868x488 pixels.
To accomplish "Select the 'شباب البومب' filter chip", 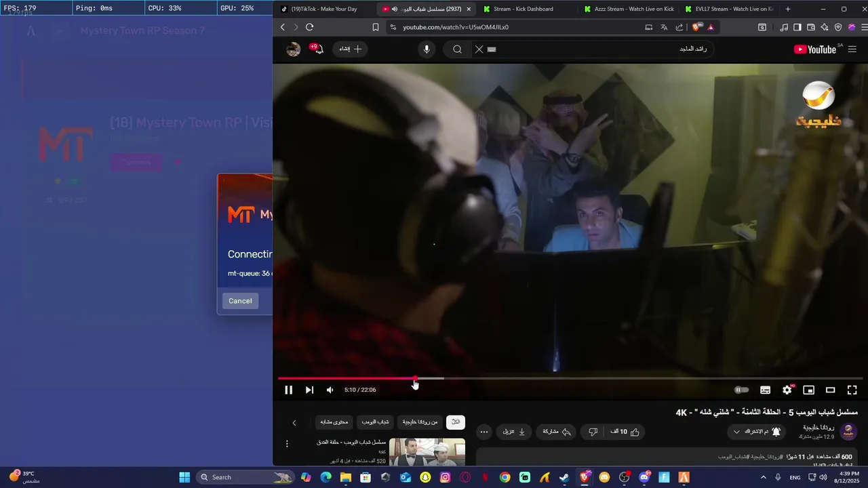I will tap(375, 422).
